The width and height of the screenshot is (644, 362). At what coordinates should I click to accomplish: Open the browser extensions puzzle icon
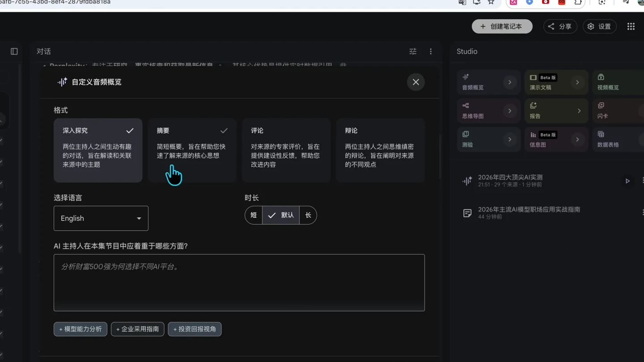click(x=578, y=2)
